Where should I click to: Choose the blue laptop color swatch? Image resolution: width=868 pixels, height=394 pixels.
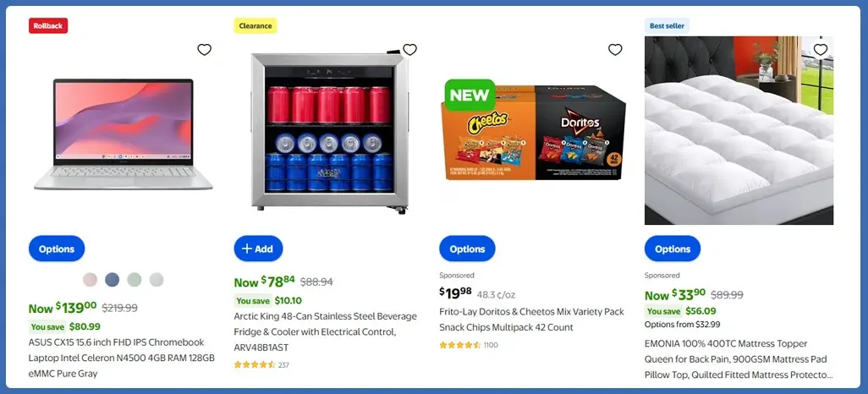coord(113,280)
